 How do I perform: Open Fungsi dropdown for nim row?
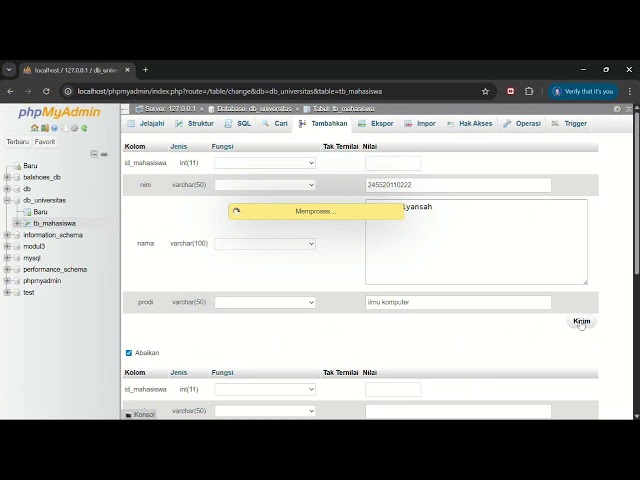265,185
